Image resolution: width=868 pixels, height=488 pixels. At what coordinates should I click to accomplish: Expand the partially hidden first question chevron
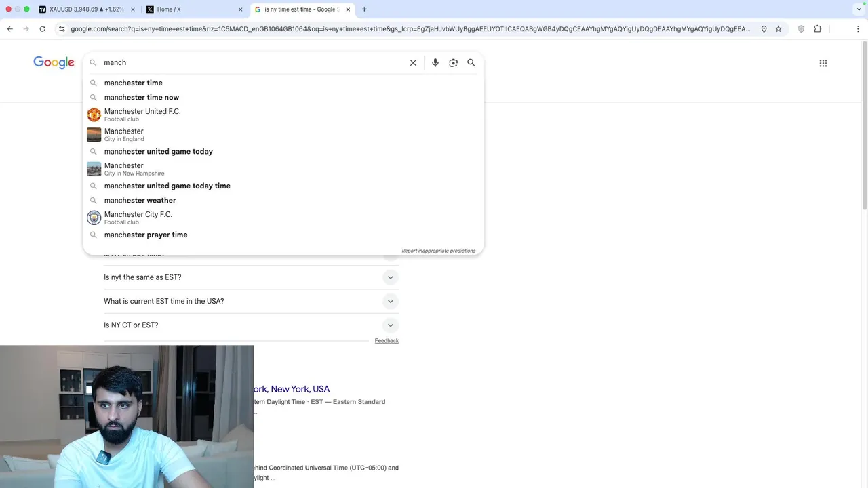(390, 257)
